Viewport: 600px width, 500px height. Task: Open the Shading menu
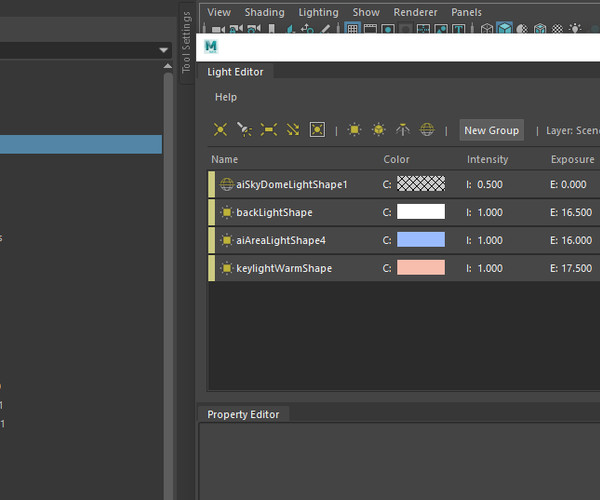[264, 12]
